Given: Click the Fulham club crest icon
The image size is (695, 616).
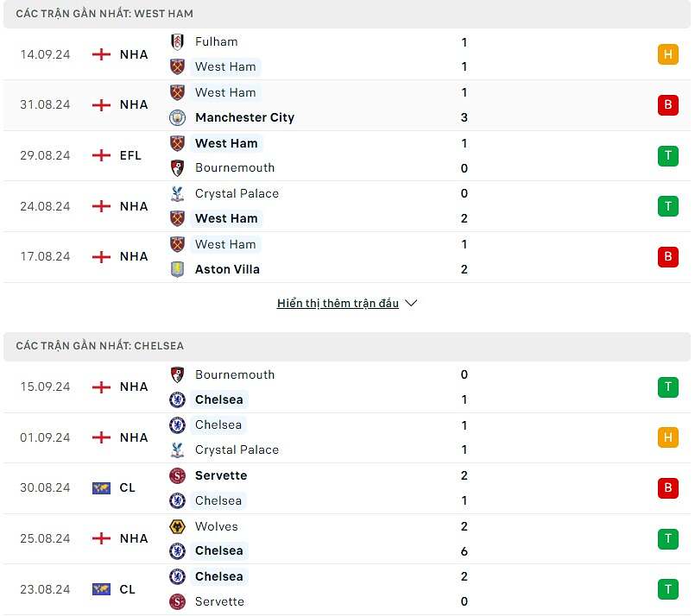Looking at the screenshot, I should pyautogui.click(x=177, y=41).
